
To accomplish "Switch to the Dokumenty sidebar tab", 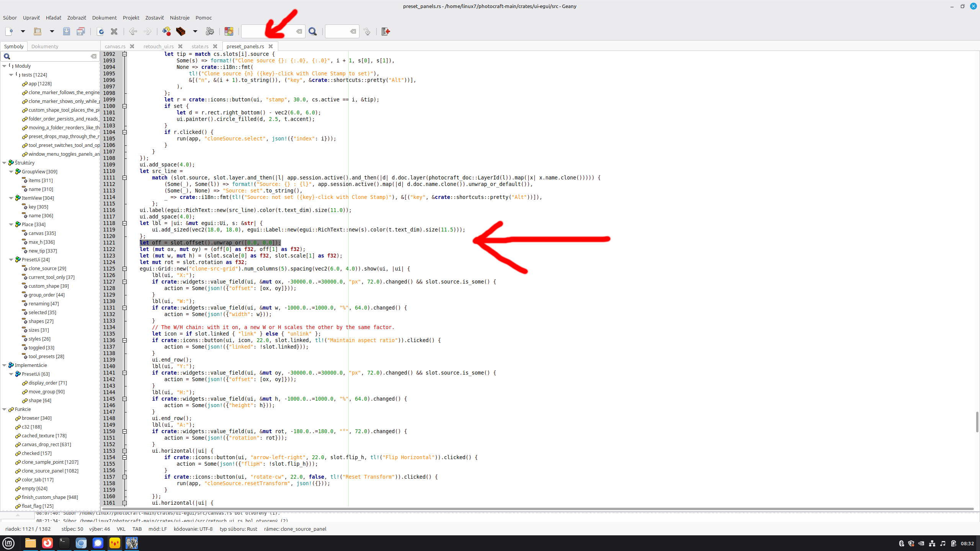I will pos(45,46).
